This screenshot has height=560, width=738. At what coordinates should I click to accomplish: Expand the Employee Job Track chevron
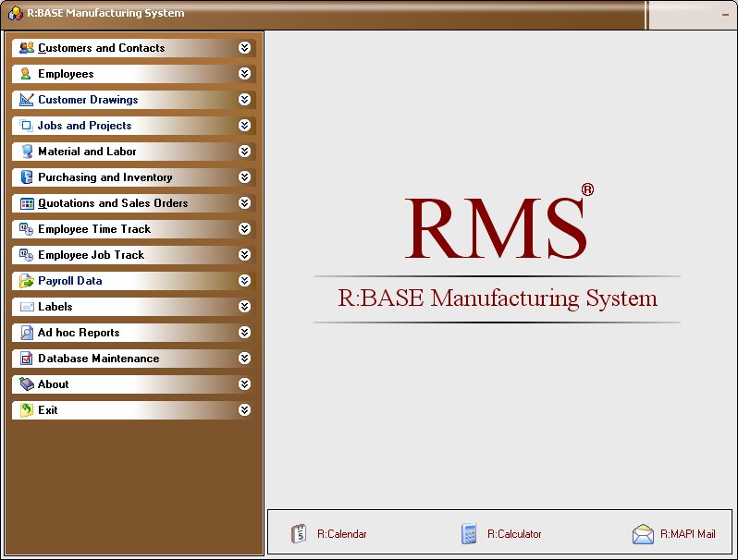244,254
